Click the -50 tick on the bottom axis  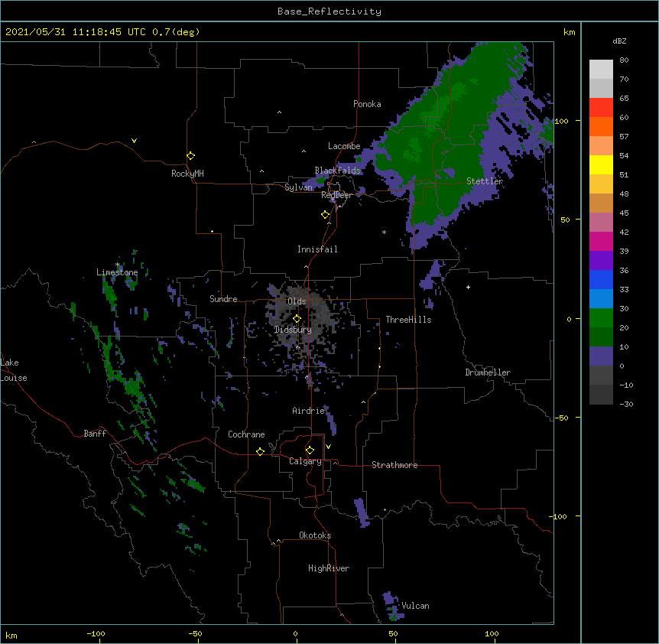195,633
